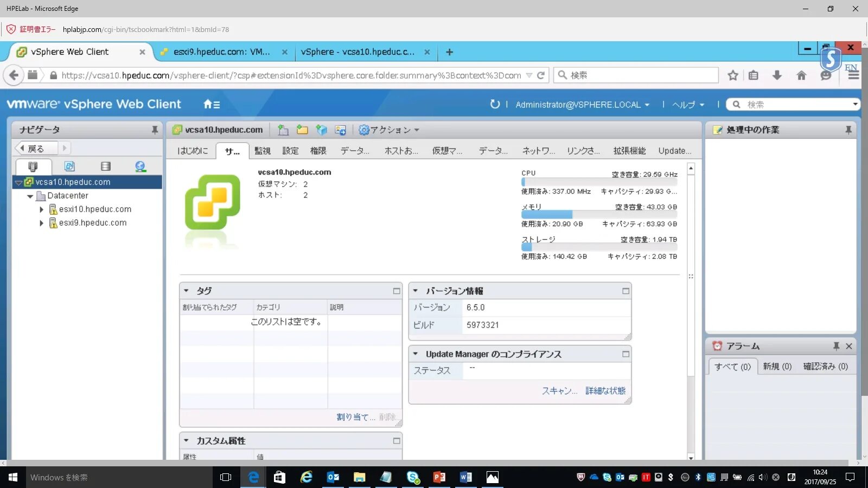Open the browser downloads arrow icon
The width and height of the screenshot is (868, 488).
coord(777,75)
